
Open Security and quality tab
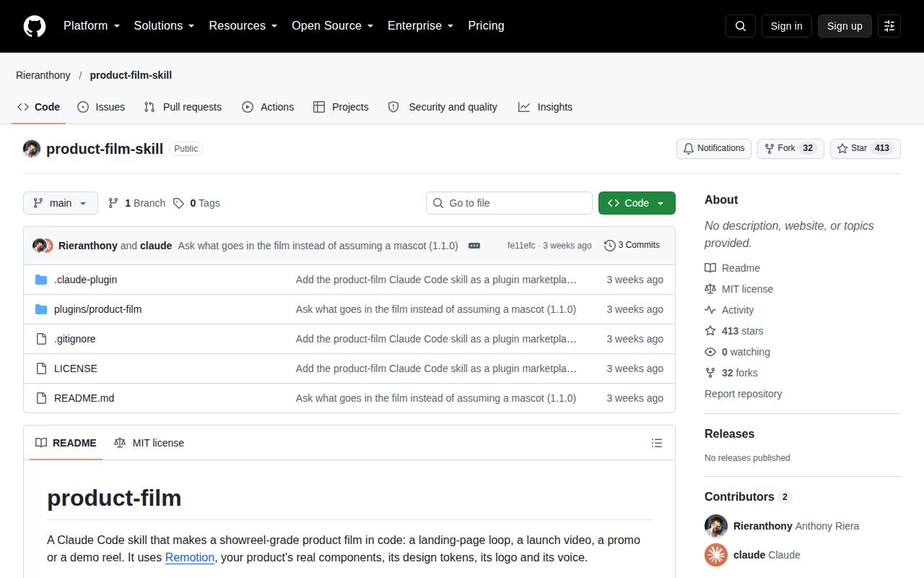tap(443, 107)
